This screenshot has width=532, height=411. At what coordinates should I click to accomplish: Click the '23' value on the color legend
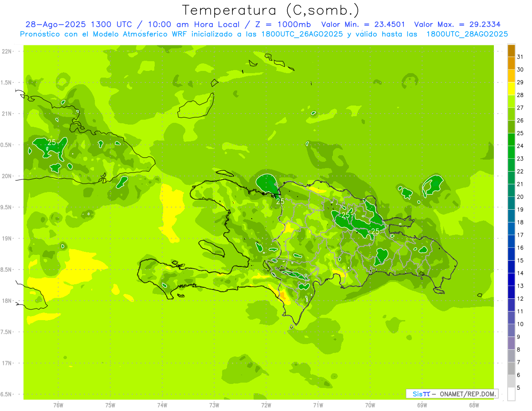(x=520, y=159)
